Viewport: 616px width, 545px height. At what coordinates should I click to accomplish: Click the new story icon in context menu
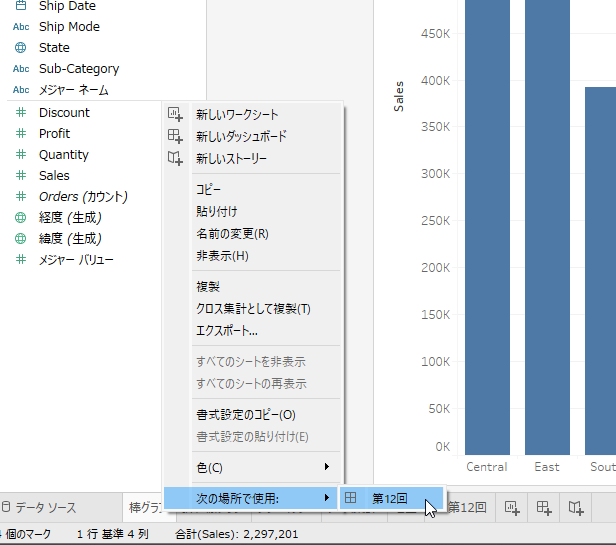(x=176, y=158)
